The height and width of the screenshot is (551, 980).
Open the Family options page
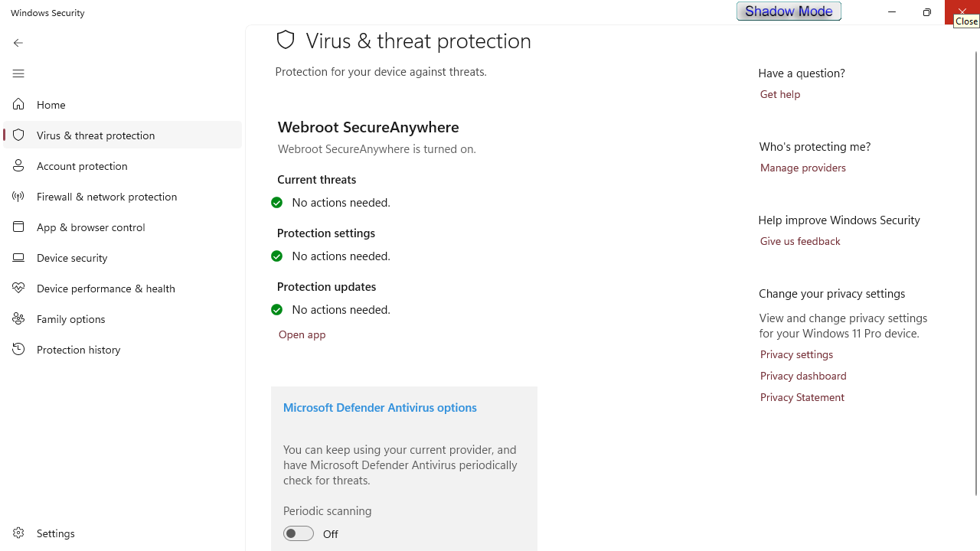click(70, 318)
